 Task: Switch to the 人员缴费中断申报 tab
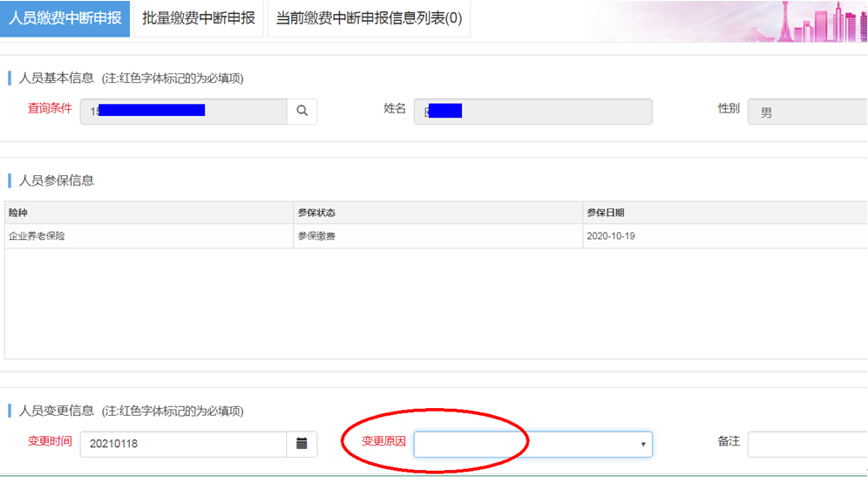point(65,18)
